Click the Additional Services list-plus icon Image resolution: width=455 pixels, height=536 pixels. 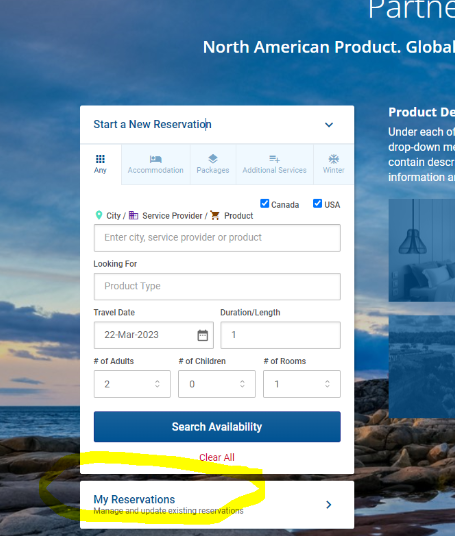pyautogui.click(x=275, y=159)
